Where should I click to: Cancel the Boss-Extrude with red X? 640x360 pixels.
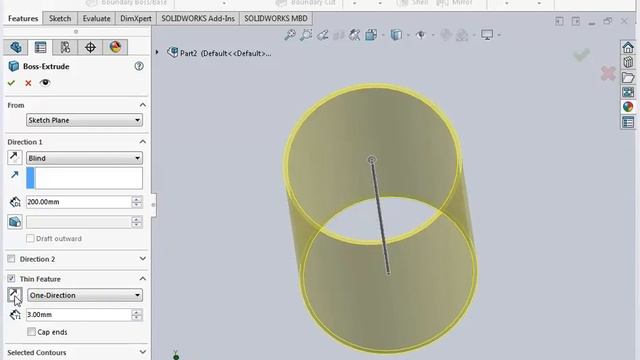[28, 83]
